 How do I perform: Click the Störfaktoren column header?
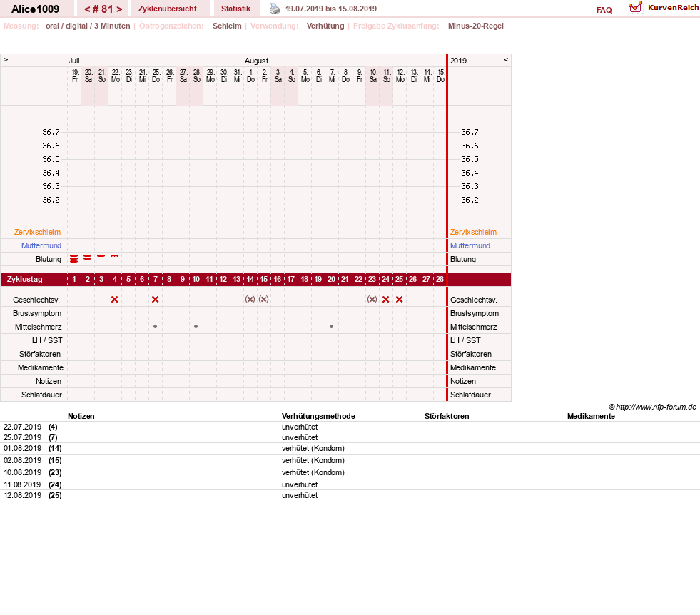[447, 417]
